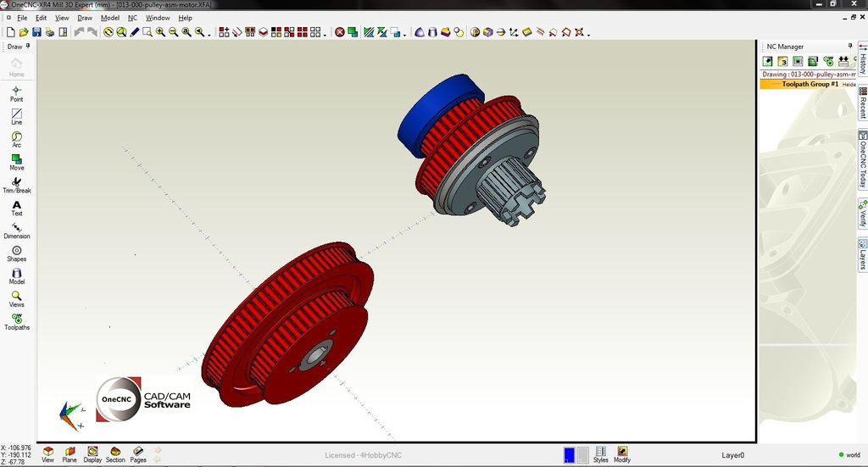The height and width of the screenshot is (467, 868).
Task: Click the Undo arrow in toolbar
Action: coord(79,32)
